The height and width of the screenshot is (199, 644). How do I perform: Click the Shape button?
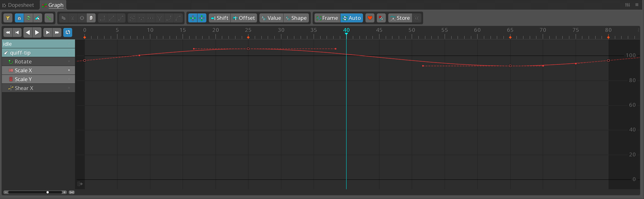tap(296, 18)
